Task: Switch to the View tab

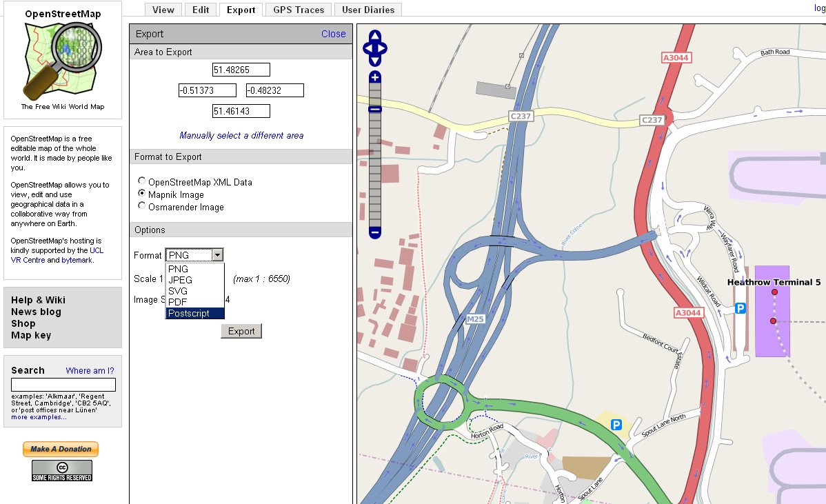Action: tap(163, 10)
